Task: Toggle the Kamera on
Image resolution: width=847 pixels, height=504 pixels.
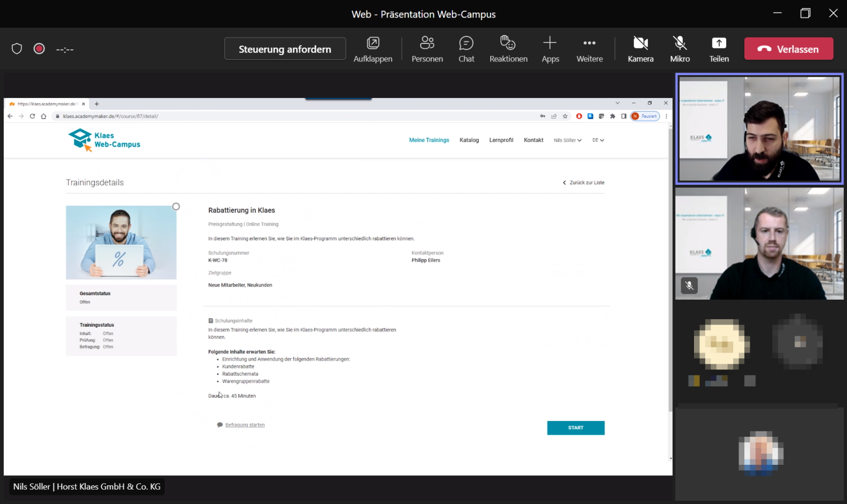Action: [641, 49]
